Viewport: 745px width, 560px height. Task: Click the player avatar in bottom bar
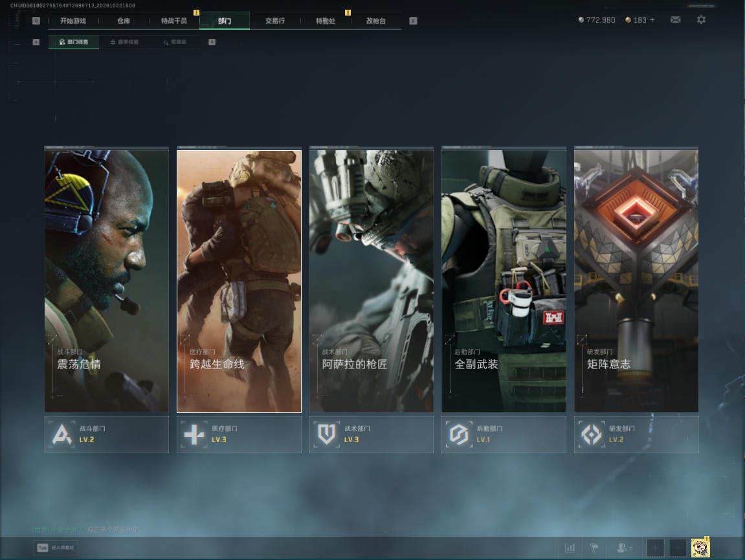point(700,548)
